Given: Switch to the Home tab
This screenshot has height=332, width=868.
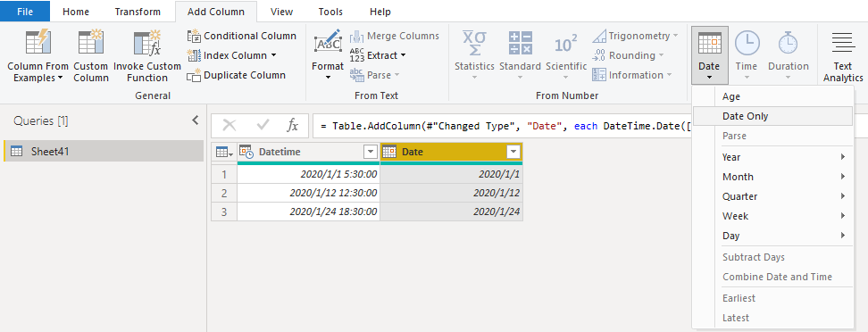Looking at the screenshot, I should pyautogui.click(x=76, y=12).
